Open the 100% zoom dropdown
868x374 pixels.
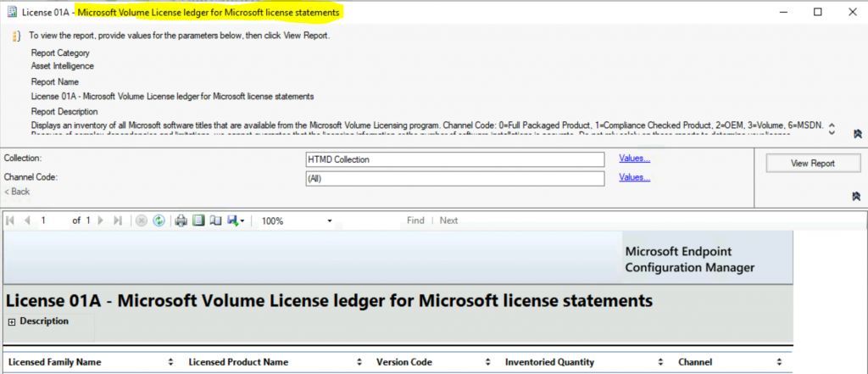pos(330,221)
